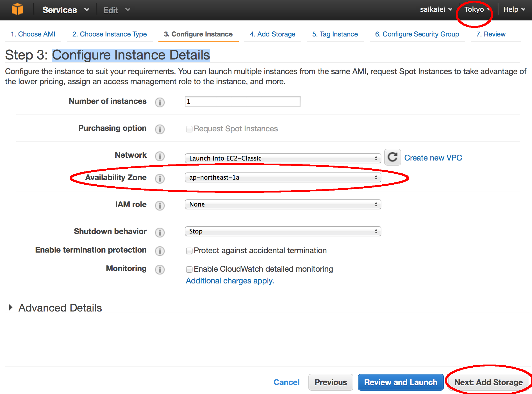532x394 pixels.
Task: Open the saikaiei account menu
Action: coord(436,10)
